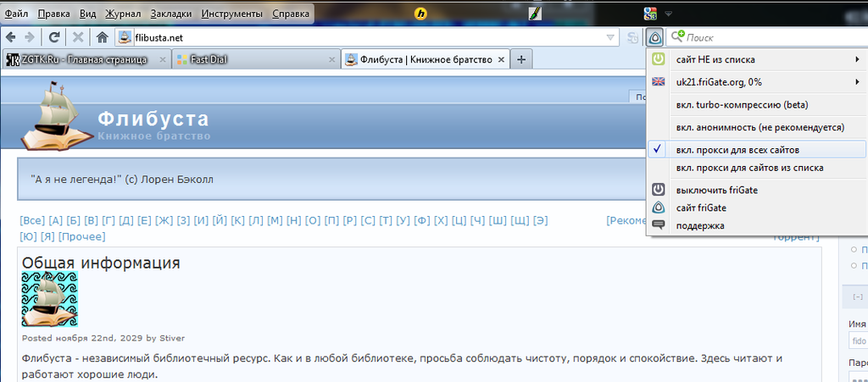
Task: Click the yellow 'h' icon in the top panel
Action: click(421, 14)
